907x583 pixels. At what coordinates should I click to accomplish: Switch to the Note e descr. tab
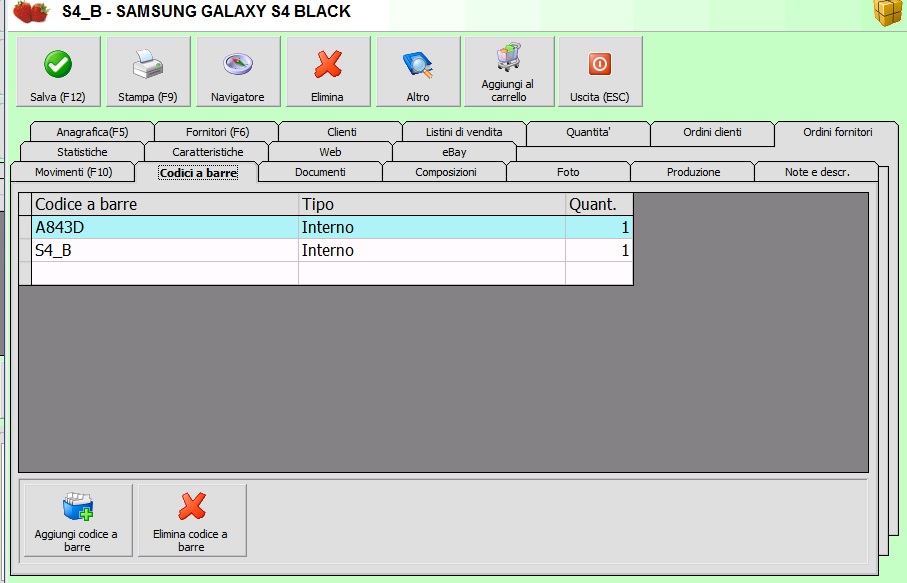tap(817, 172)
